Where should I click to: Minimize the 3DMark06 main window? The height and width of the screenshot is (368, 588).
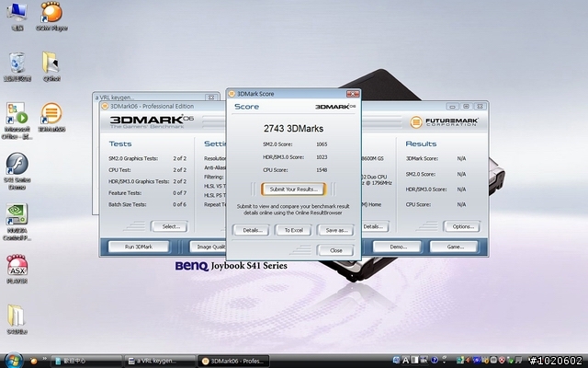pos(452,107)
